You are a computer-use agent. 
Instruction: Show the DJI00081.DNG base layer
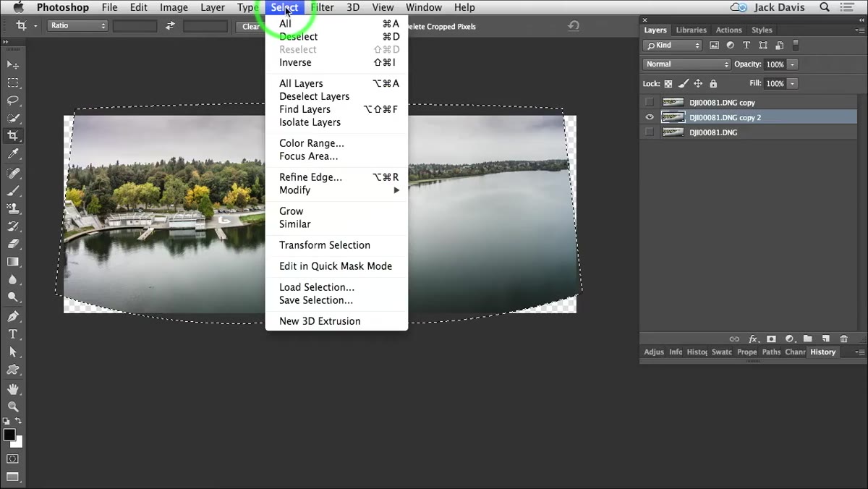[x=649, y=132]
